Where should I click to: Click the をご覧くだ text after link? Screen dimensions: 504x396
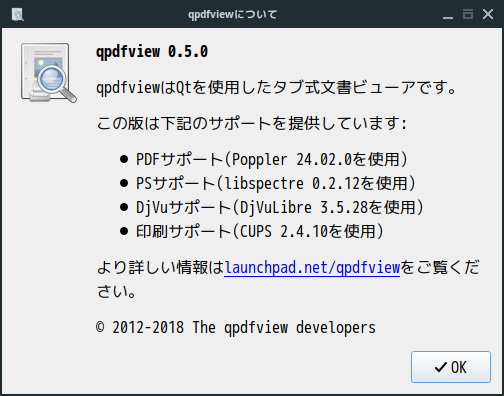(440, 268)
